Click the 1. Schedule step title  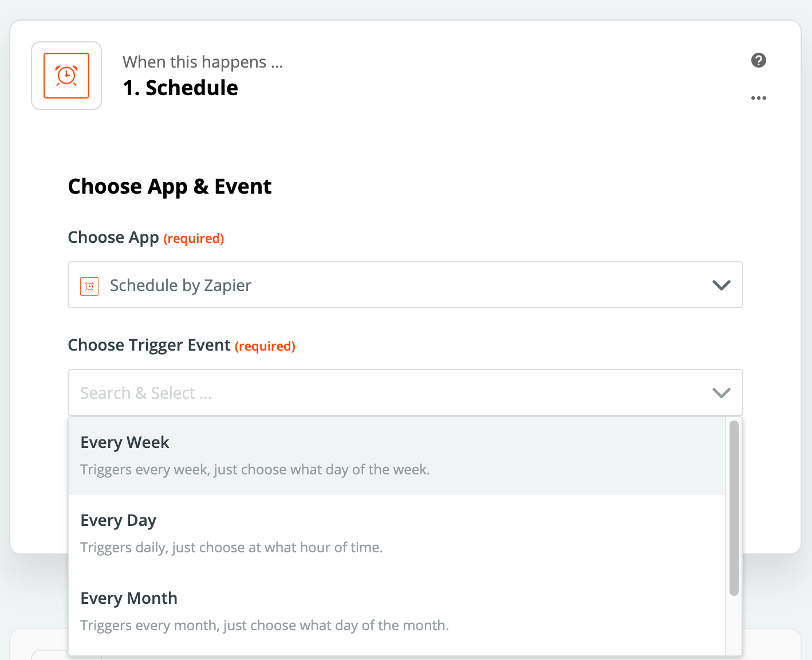tap(180, 88)
